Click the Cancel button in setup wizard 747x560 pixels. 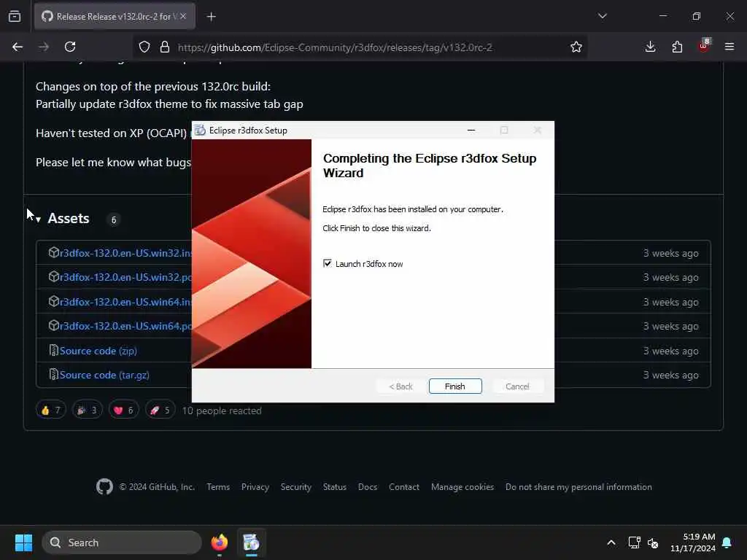[x=517, y=386]
